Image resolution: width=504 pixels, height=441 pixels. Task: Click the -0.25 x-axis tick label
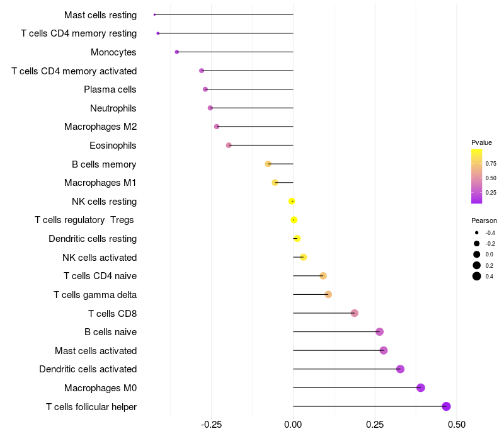[211, 425]
